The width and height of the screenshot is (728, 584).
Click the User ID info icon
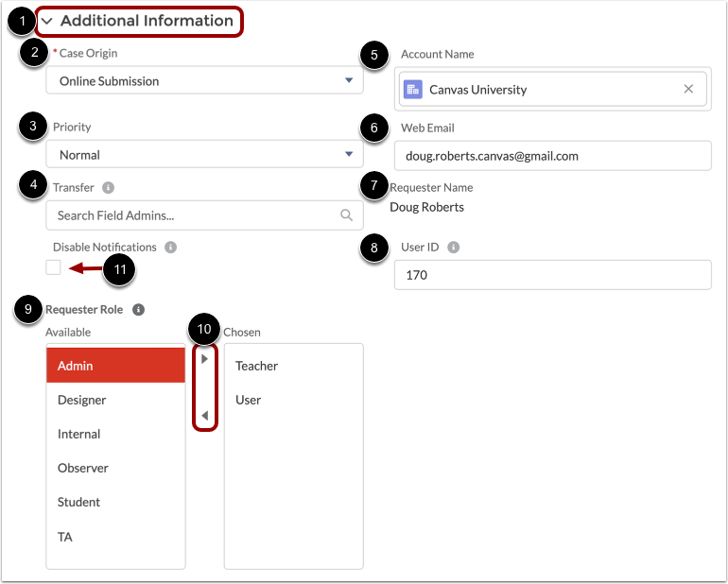point(454,247)
